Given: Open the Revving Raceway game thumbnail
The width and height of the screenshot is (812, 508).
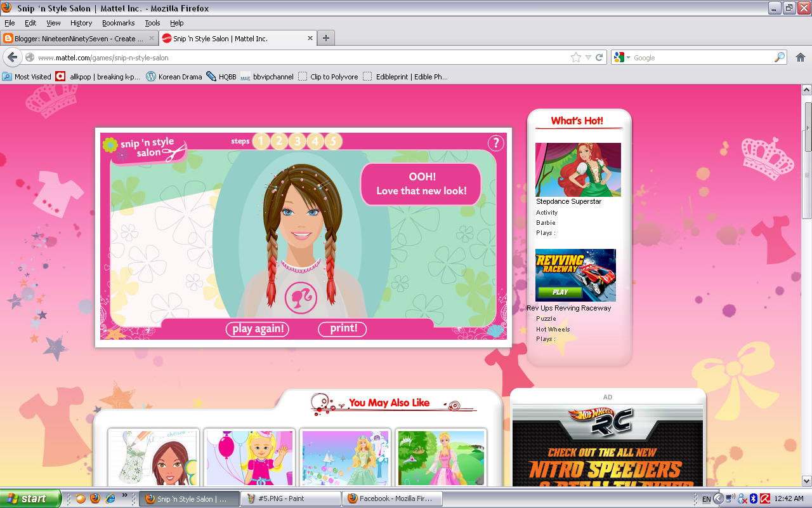Looking at the screenshot, I should [575, 275].
